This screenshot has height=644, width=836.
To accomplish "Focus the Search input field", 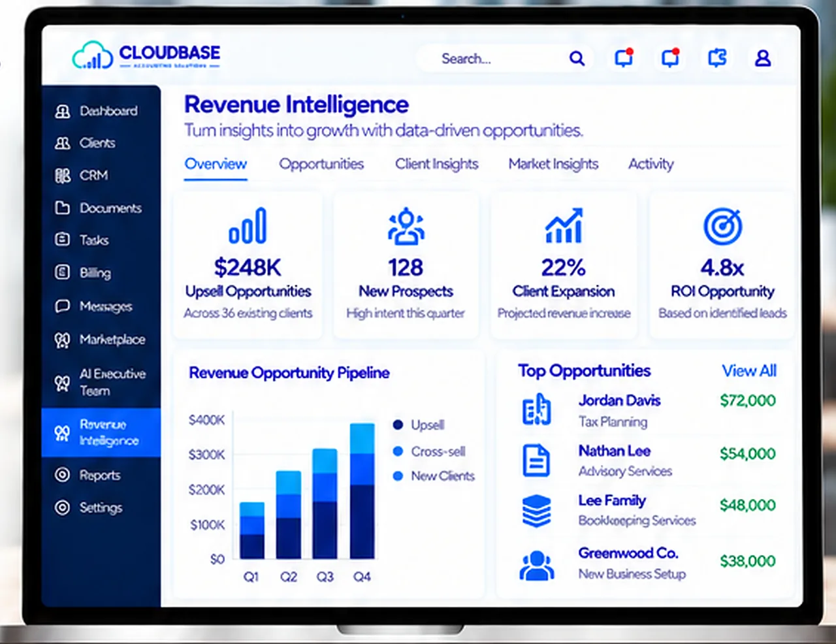I will point(504,59).
